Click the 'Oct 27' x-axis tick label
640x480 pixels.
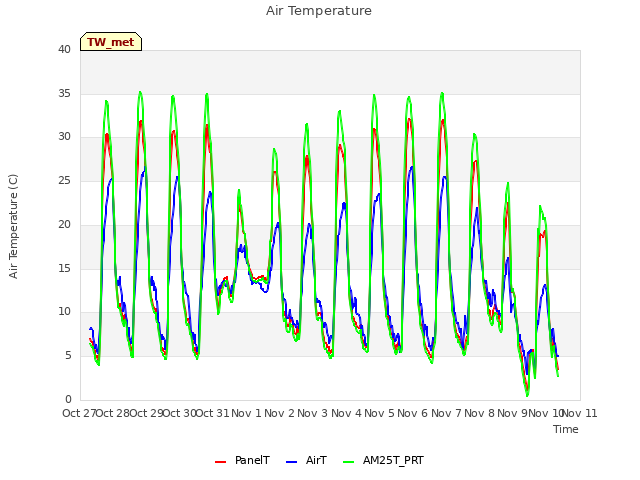click(x=79, y=413)
